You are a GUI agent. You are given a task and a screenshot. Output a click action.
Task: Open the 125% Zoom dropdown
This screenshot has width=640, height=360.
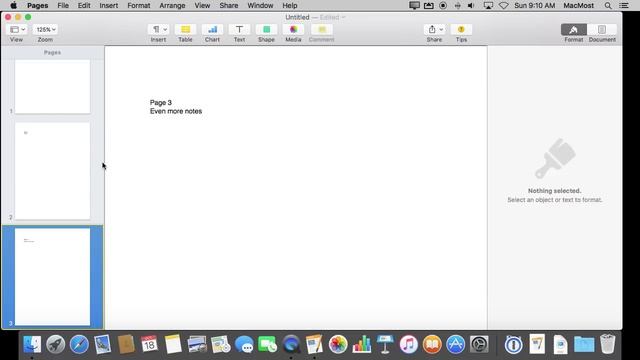45,29
